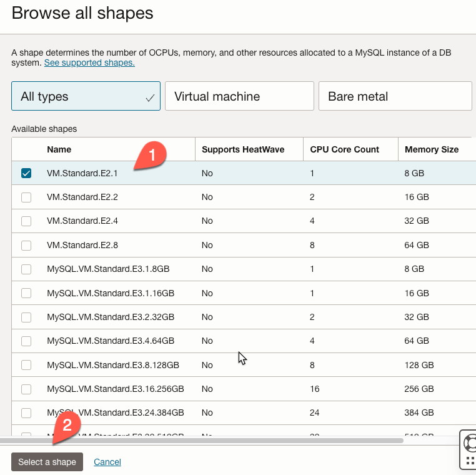This screenshot has height=475, width=476.
Task: Open the help lifebuoy icon
Action: pos(470,444)
